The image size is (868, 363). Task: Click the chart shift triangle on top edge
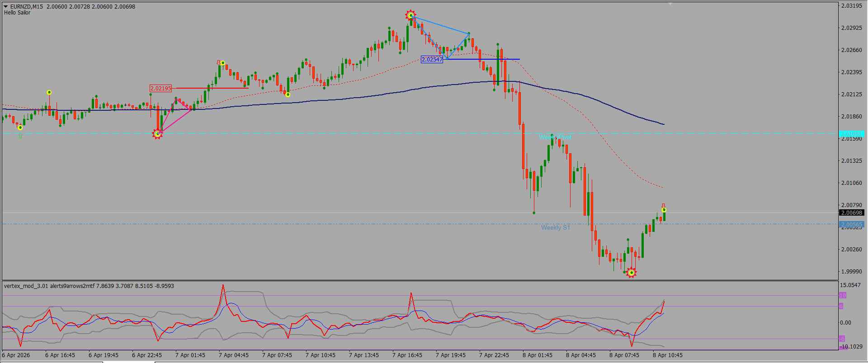pos(670,4)
